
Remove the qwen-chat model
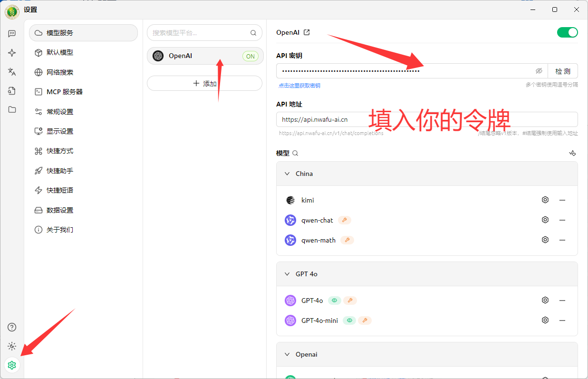pos(562,220)
